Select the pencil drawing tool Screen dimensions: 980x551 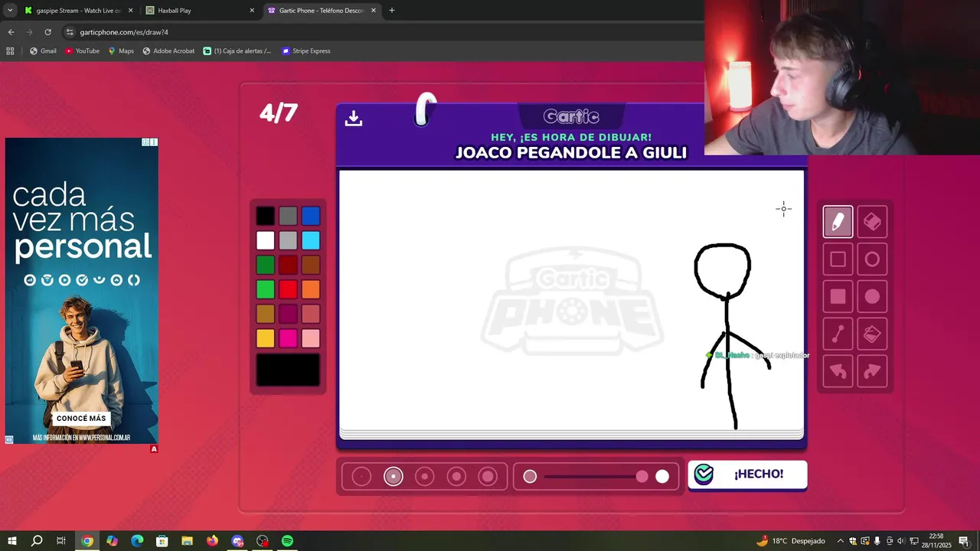coord(838,222)
